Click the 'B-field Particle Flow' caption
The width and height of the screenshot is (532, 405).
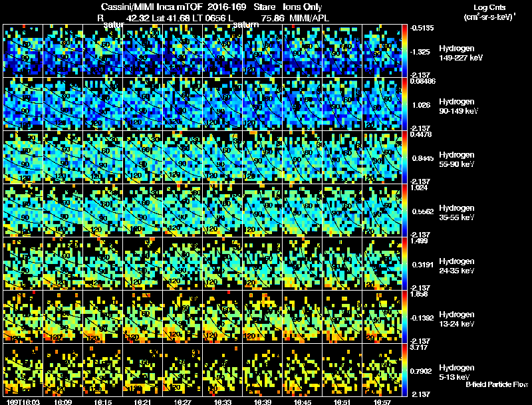tap(497, 384)
